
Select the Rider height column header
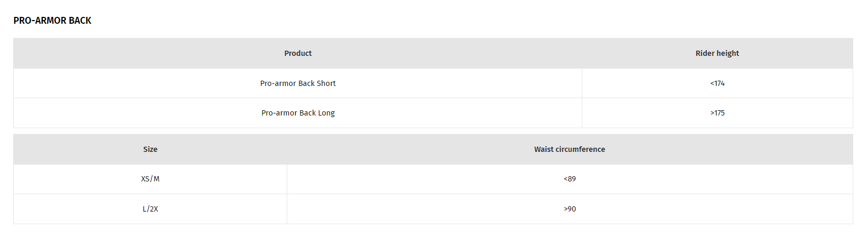[717, 53]
